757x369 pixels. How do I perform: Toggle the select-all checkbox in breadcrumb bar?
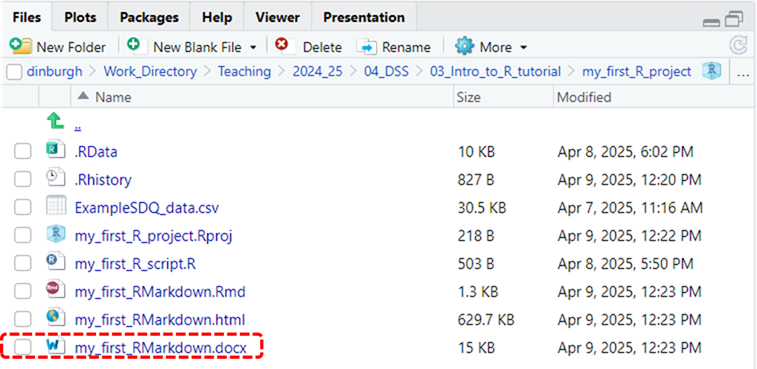point(14,72)
